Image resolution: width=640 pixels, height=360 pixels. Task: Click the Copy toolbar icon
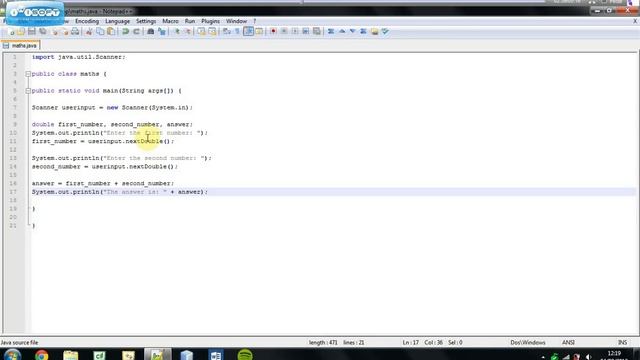pos(100,31)
